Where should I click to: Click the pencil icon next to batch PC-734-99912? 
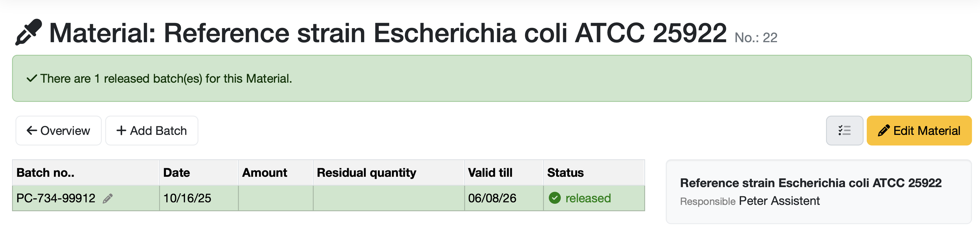[108, 198]
